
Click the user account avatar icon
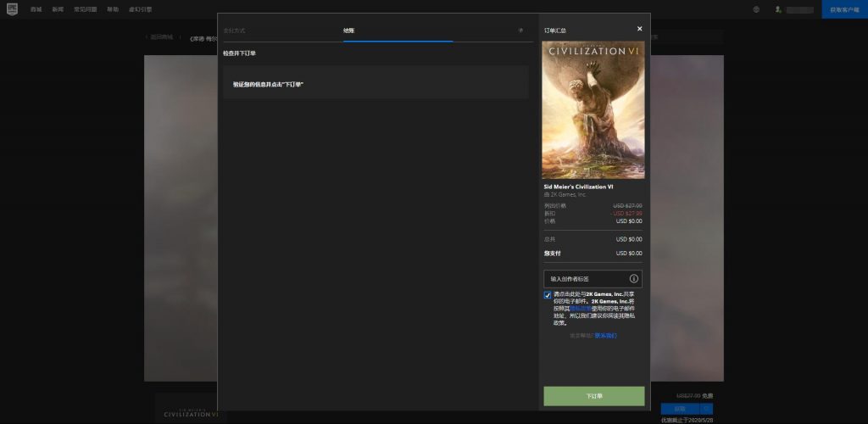[778, 9]
